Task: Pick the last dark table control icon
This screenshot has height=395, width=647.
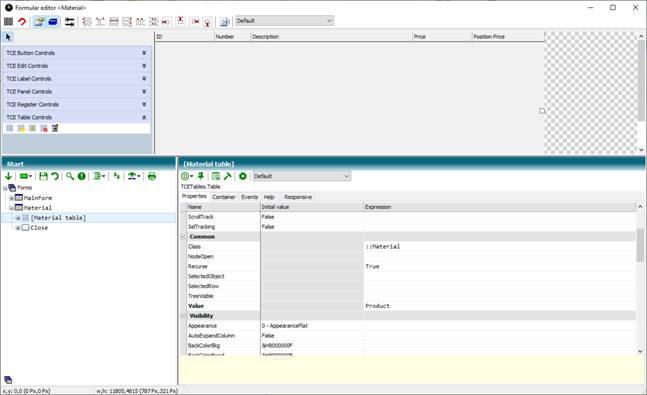Action: click(55, 128)
